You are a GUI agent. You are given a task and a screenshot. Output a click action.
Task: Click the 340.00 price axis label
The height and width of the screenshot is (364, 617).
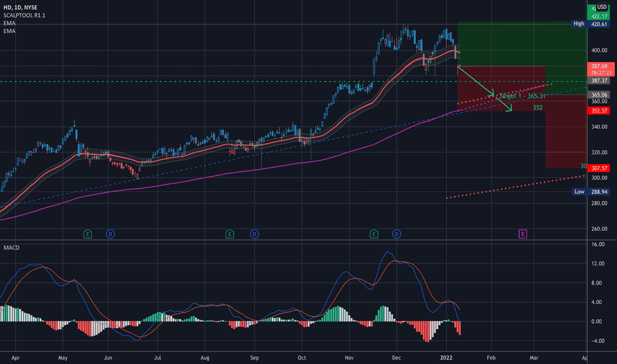pyautogui.click(x=599, y=126)
